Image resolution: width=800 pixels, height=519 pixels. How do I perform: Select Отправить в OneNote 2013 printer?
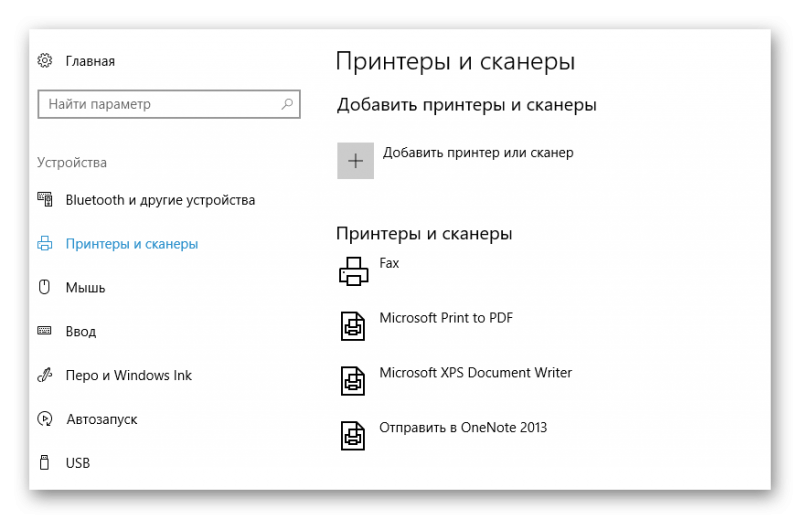pyautogui.click(x=462, y=428)
